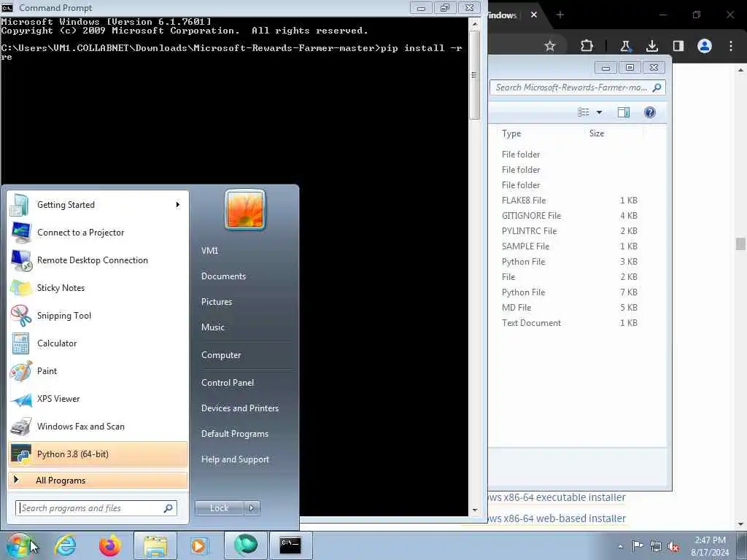Image resolution: width=747 pixels, height=560 pixels.
Task: Toggle Explorer preview pane
Action: point(624,112)
